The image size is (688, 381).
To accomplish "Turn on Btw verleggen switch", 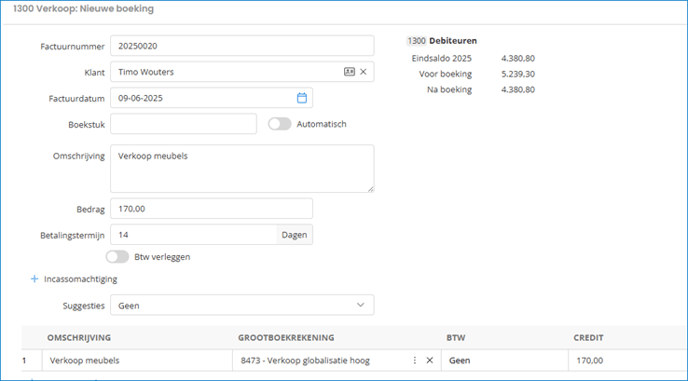I will click(117, 257).
